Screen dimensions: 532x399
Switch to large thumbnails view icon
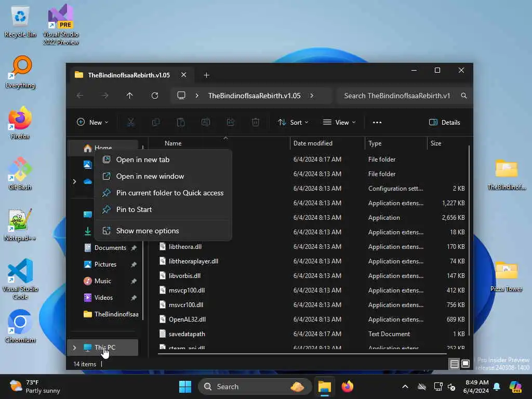click(465, 364)
